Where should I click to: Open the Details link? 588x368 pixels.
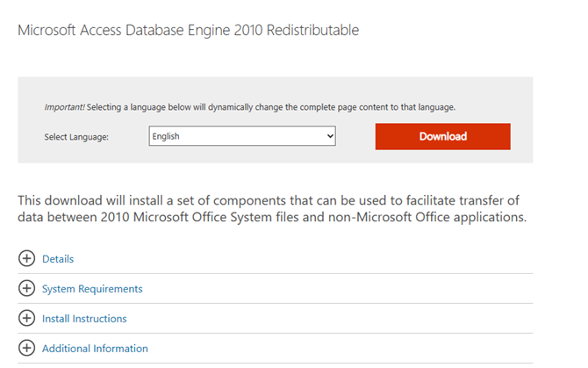(x=58, y=259)
